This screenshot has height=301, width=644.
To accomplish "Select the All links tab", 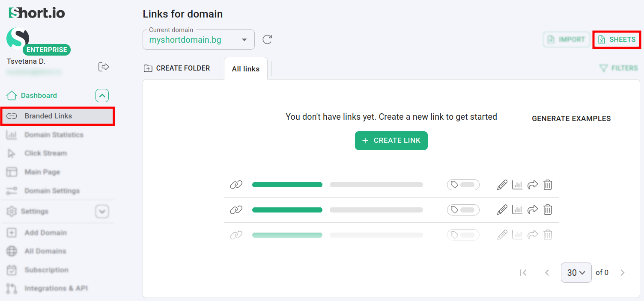I will pos(245,69).
